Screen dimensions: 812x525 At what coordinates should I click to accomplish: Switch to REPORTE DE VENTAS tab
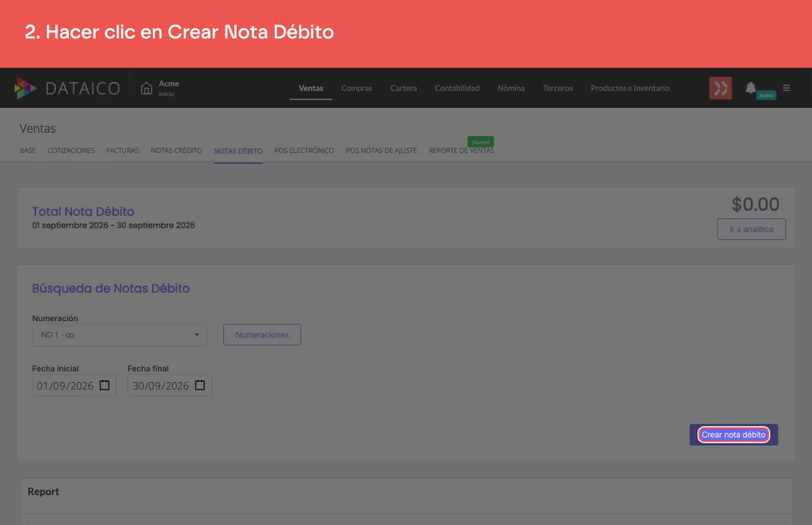pyautogui.click(x=461, y=151)
